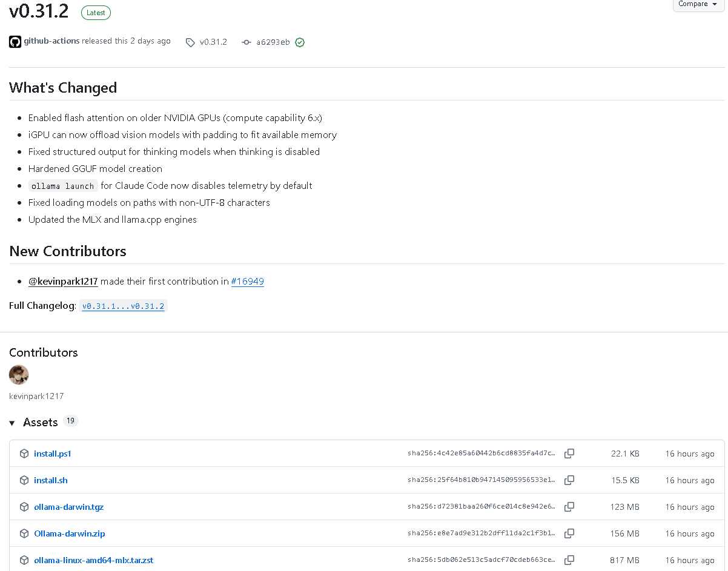728x571 pixels.
Task: Click the green verified check icon
Action: pos(300,42)
